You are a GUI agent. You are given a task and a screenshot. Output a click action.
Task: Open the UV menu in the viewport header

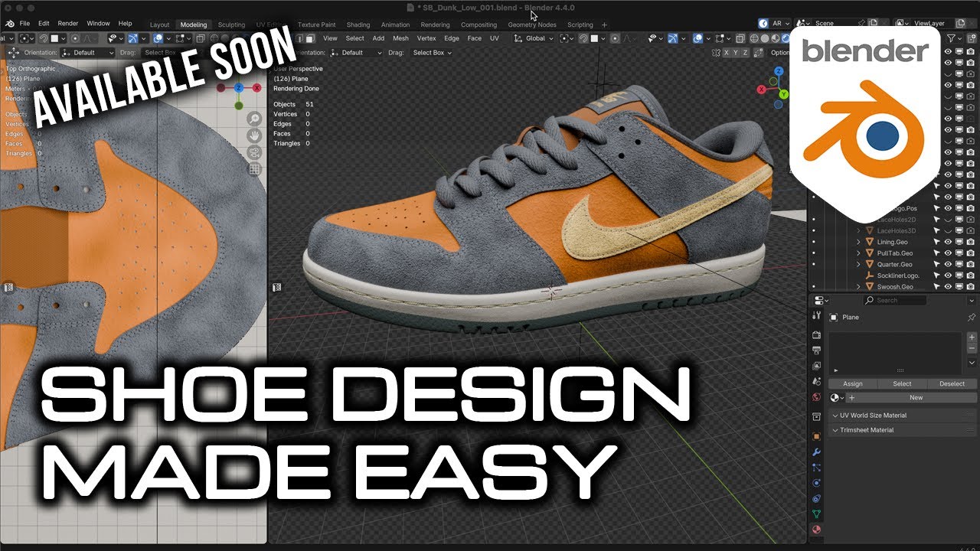tap(494, 38)
